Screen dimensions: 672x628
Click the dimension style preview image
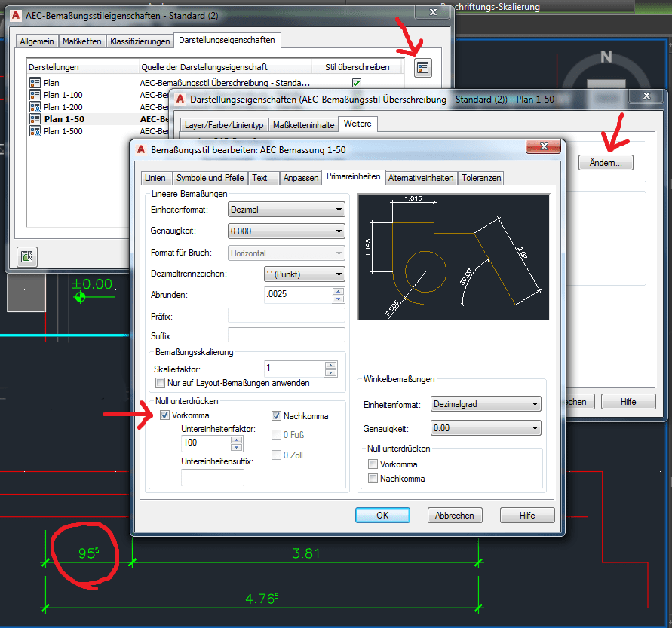point(453,256)
